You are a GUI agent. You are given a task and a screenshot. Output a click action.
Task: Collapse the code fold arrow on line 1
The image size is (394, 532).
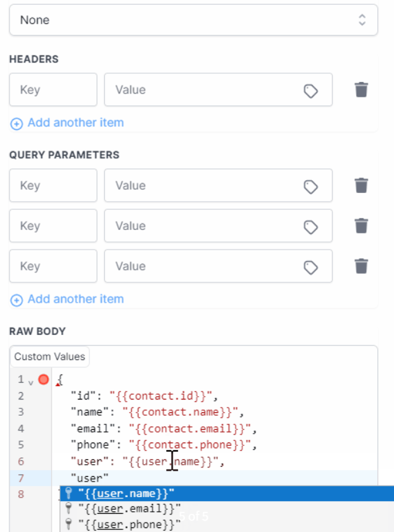click(x=31, y=383)
